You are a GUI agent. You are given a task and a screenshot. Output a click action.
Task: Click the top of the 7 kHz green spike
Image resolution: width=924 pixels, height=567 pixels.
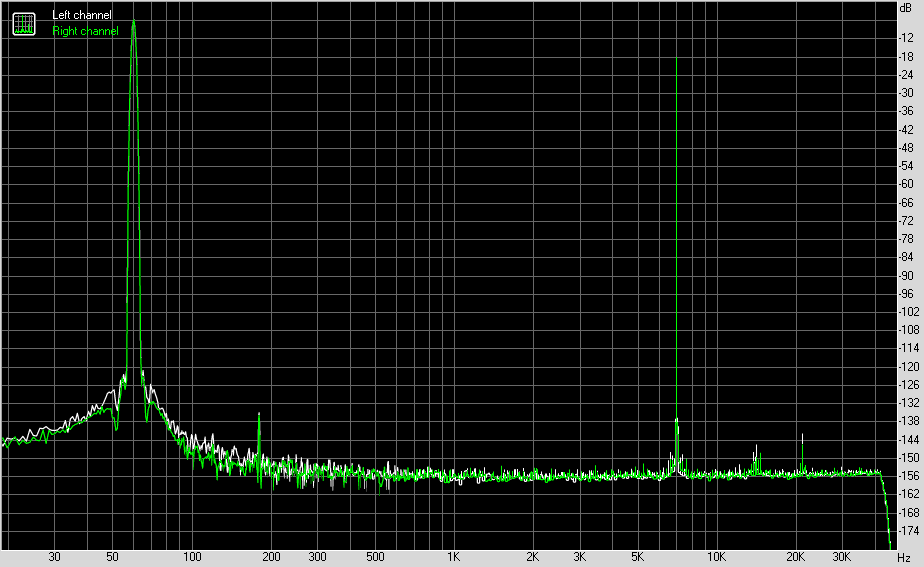click(676, 59)
